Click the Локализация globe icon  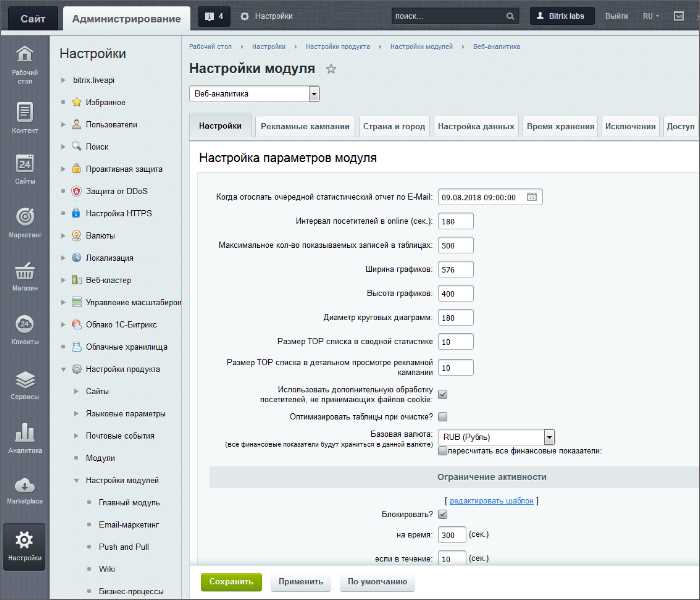pos(77,258)
